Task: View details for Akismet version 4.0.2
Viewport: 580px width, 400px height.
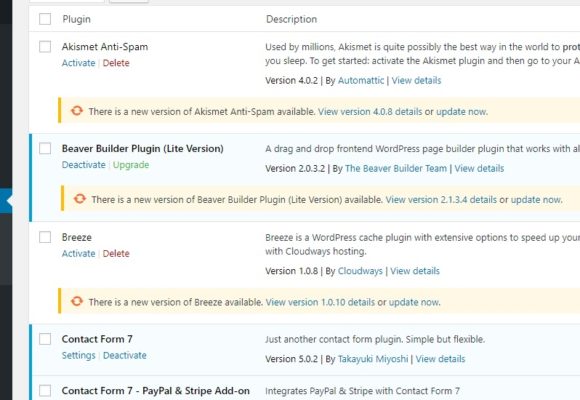Action: pos(417,80)
